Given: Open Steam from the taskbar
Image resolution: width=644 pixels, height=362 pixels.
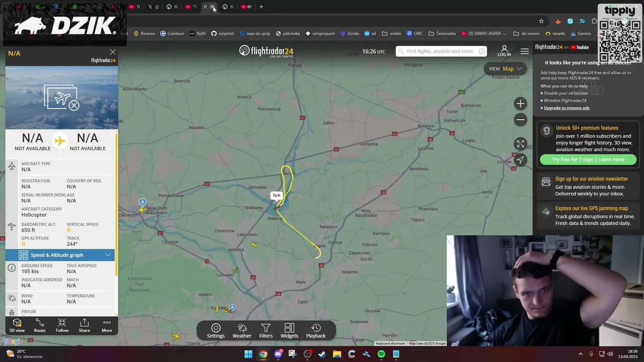Looking at the screenshot, I should (x=322, y=354).
